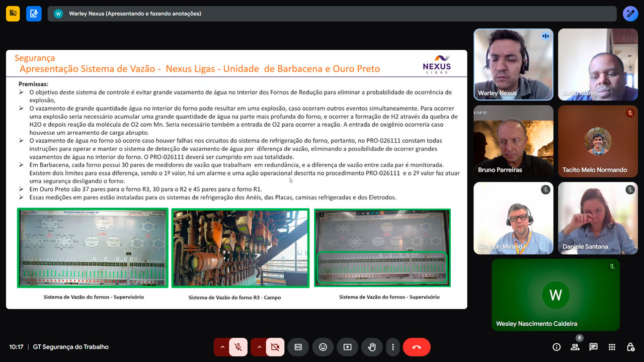The height and width of the screenshot is (362, 644).
Task: Raise hand using the hand button
Action: pos(372,347)
